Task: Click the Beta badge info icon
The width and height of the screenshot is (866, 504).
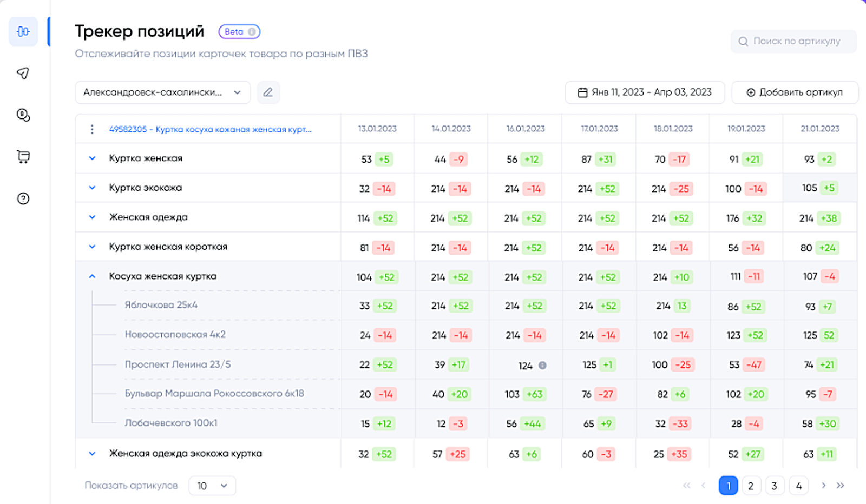Action: (252, 32)
